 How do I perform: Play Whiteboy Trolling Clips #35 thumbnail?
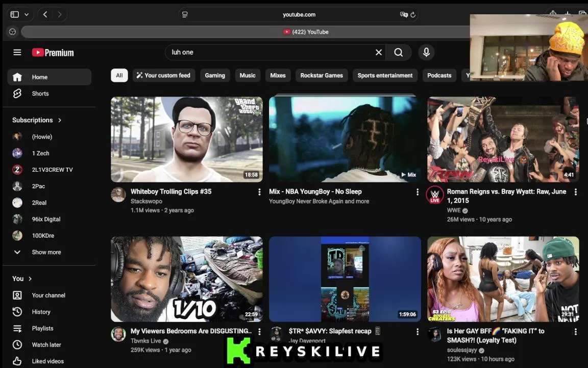coord(187,140)
